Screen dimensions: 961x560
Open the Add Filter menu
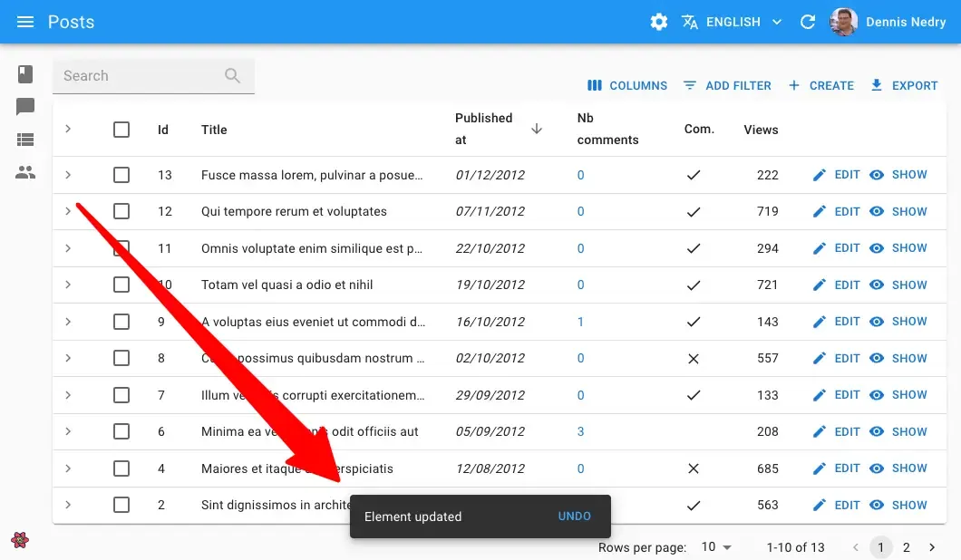click(727, 85)
